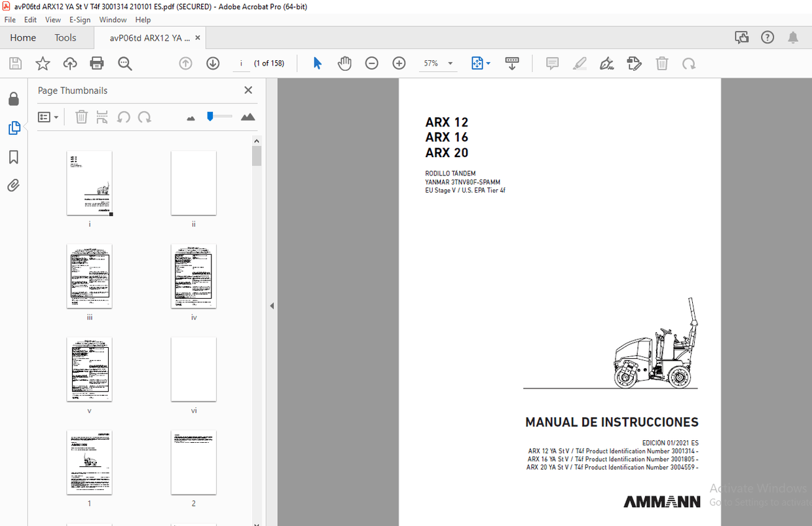Image resolution: width=812 pixels, height=526 pixels.
Task: Activate the text selection arrow tool
Action: pos(317,63)
